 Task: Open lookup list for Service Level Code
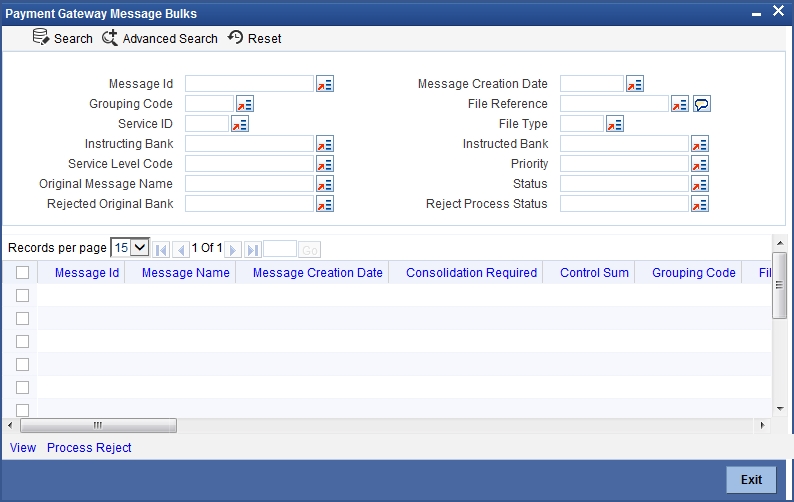point(325,164)
